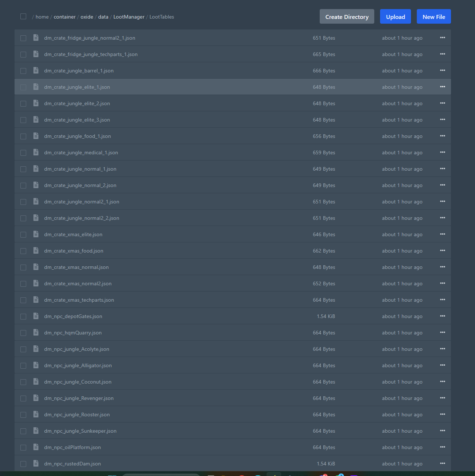This screenshot has height=476, width=475.
Task: Open the dm_npc_jungle_Sunkeeper.json file
Action: [80, 431]
